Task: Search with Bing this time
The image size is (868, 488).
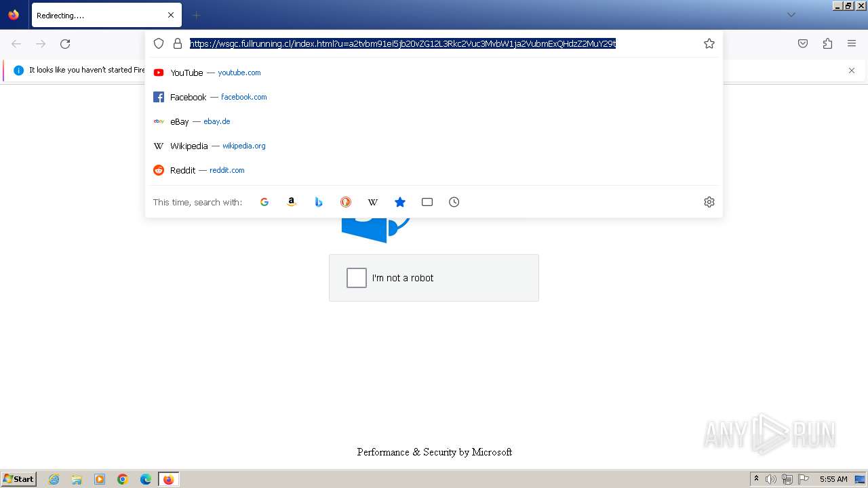Action: click(x=319, y=202)
